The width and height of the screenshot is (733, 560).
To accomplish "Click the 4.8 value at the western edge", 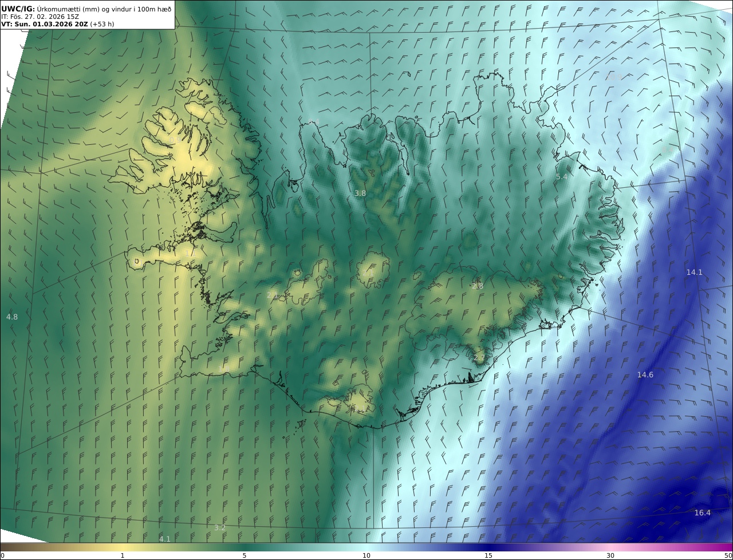I will 11,317.
